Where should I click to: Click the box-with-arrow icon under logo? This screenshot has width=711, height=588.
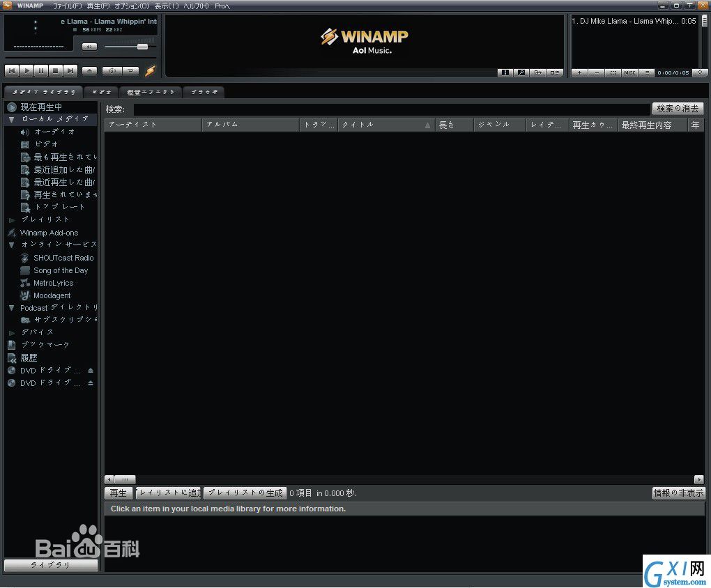click(538, 72)
